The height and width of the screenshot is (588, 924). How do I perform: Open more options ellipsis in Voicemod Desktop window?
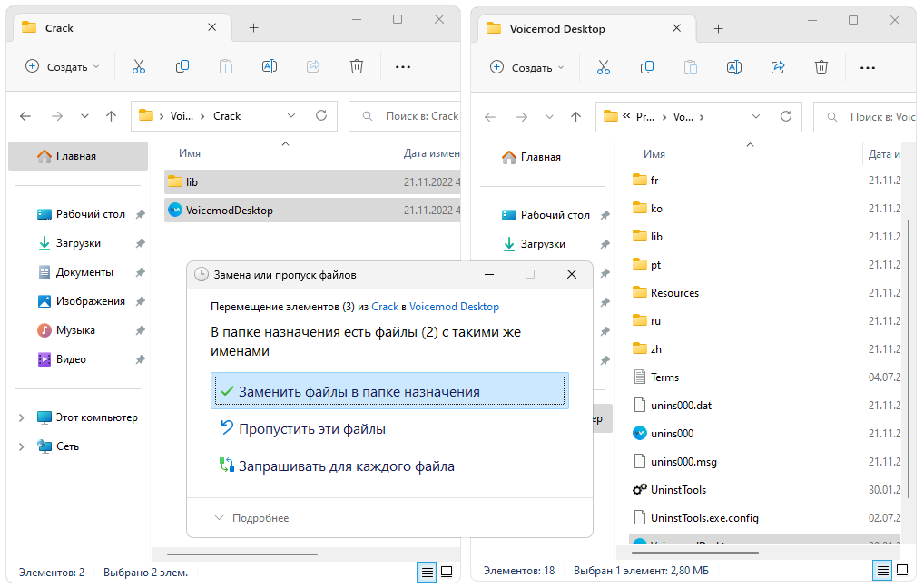(868, 68)
